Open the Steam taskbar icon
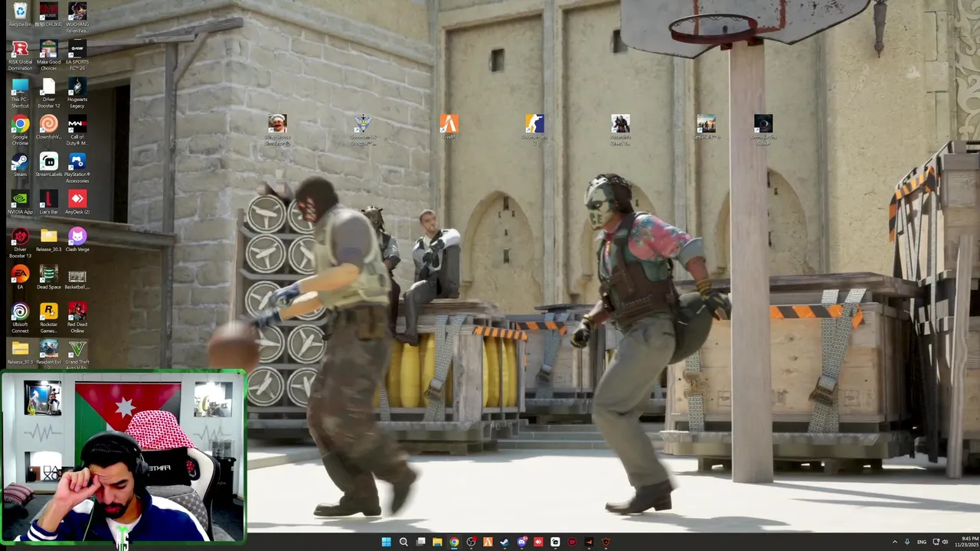 (x=505, y=542)
